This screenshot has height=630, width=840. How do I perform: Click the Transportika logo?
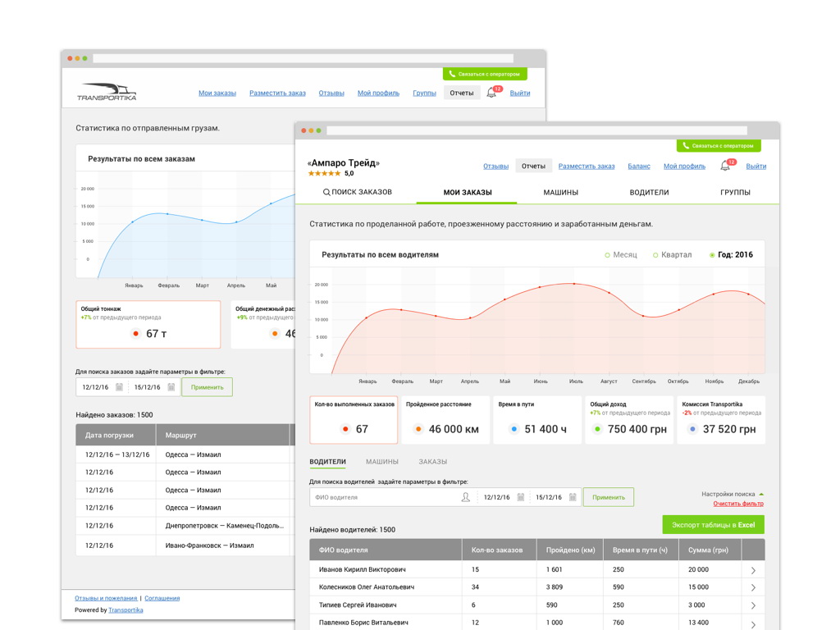coord(107,92)
